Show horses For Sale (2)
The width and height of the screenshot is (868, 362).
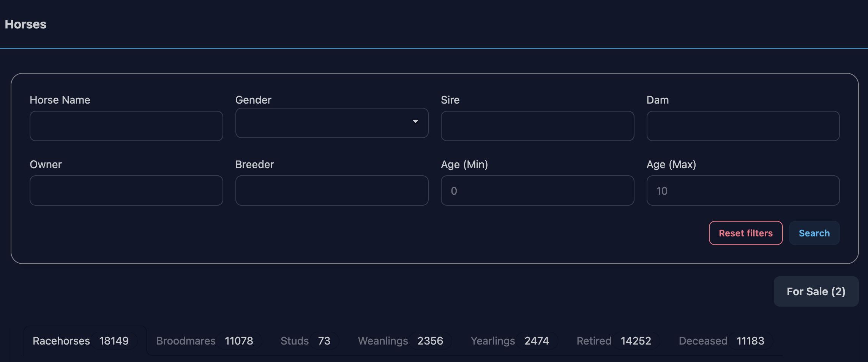816,291
